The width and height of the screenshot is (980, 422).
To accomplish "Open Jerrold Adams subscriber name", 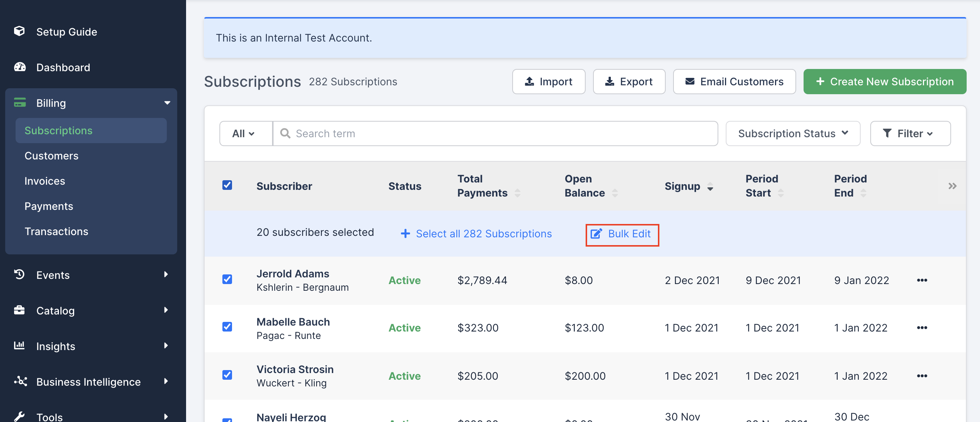I will [x=292, y=274].
